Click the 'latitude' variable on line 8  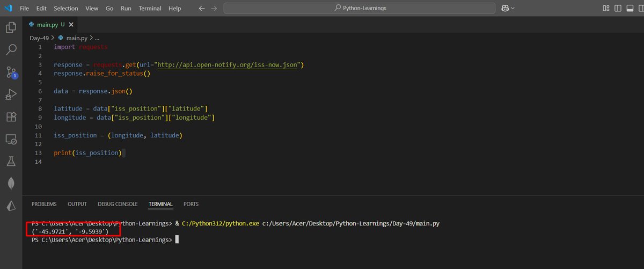point(68,108)
